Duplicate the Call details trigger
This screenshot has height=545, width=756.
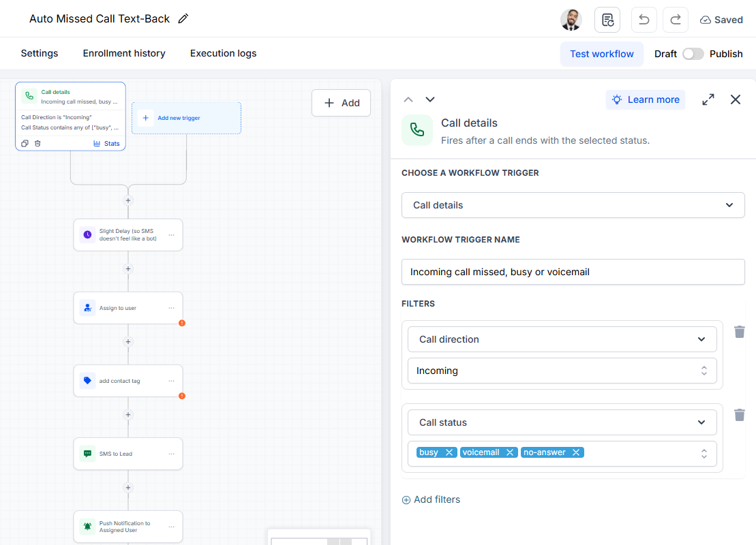tap(25, 144)
